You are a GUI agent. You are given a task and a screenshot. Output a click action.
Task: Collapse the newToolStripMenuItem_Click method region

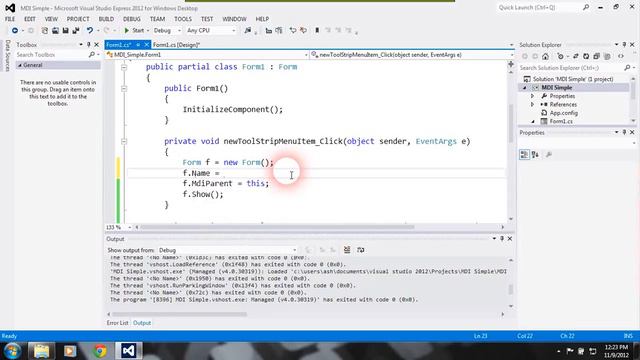click(124, 142)
